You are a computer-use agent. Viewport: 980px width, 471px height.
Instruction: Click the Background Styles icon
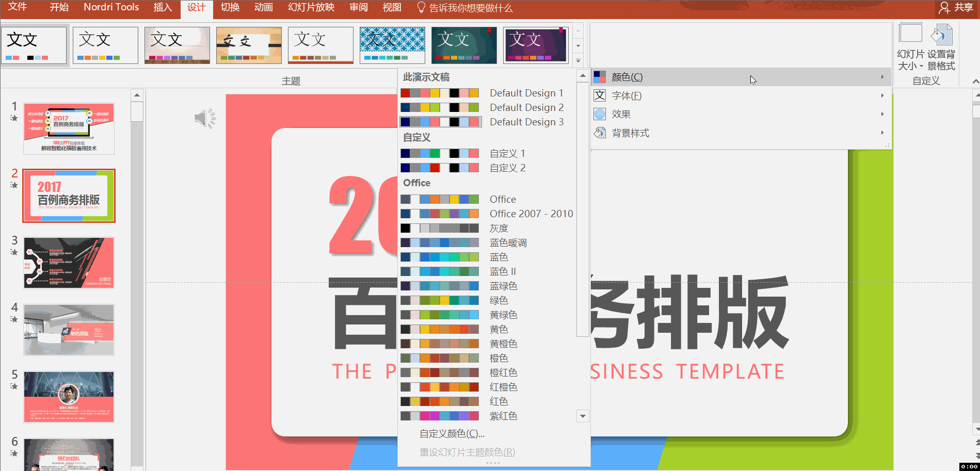[600, 133]
